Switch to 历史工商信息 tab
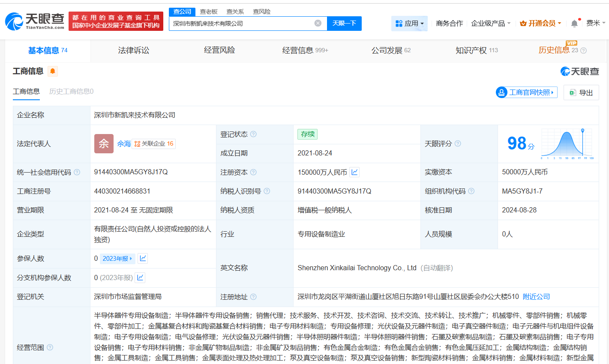Viewport: 609px width, 364px height. [71, 91]
